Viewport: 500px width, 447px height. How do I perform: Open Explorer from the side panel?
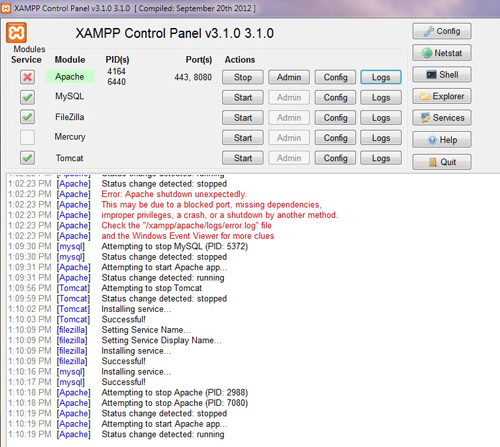[x=442, y=96]
